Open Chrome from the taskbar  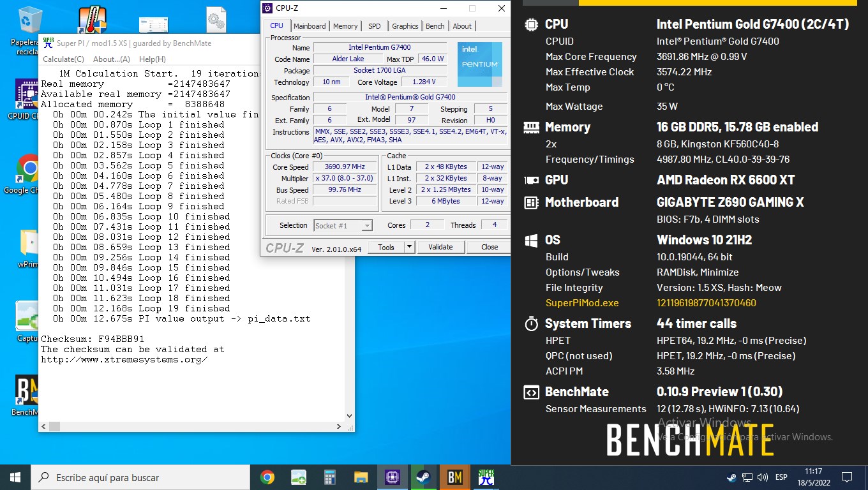[267, 477]
